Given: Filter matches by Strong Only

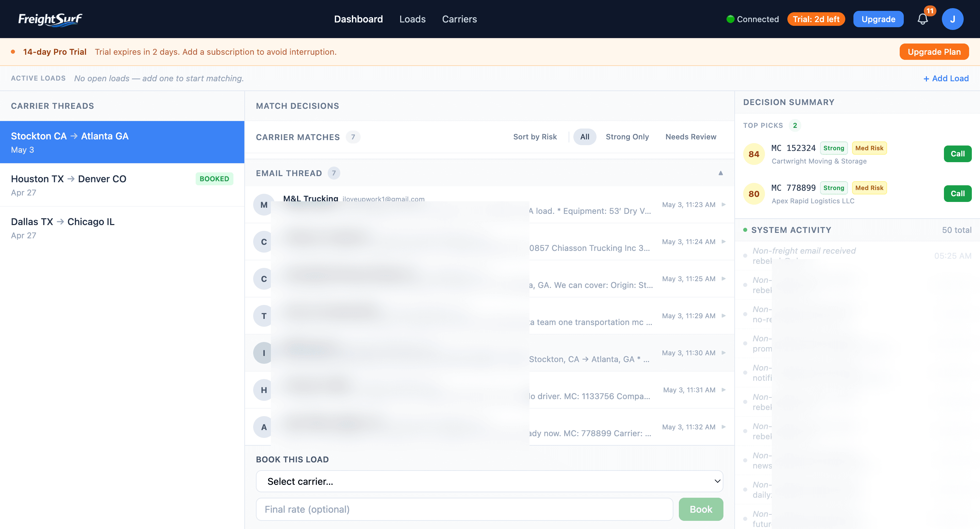Looking at the screenshot, I should click(627, 137).
